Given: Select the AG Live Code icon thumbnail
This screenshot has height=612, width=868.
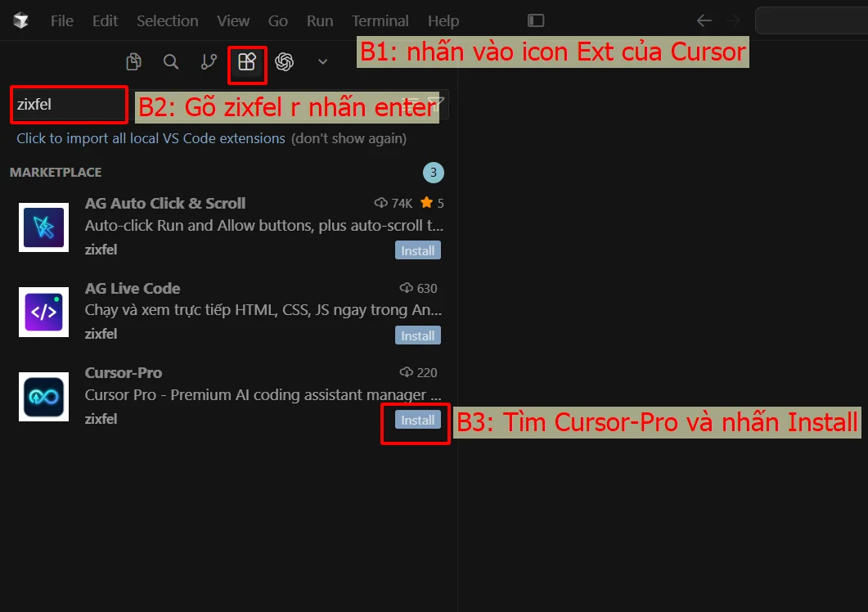Looking at the screenshot, I should point(43,312).
